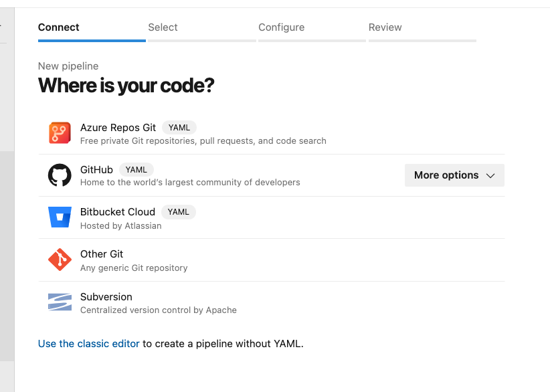Choose Azure Repos Git as code source
Screen dimensions: 550x392
118,128
